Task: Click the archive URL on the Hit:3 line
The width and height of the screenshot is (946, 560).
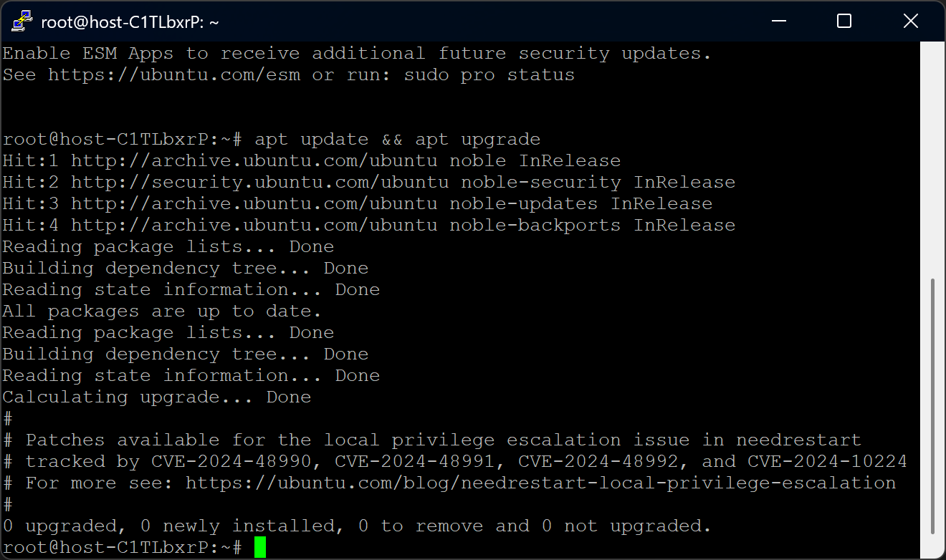Action: (x=254, y=203)
